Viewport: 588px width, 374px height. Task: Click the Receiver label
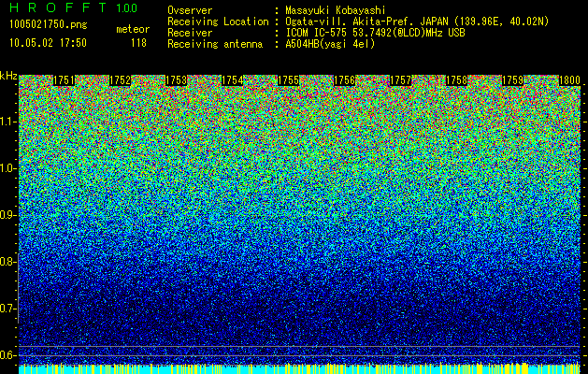190,33
